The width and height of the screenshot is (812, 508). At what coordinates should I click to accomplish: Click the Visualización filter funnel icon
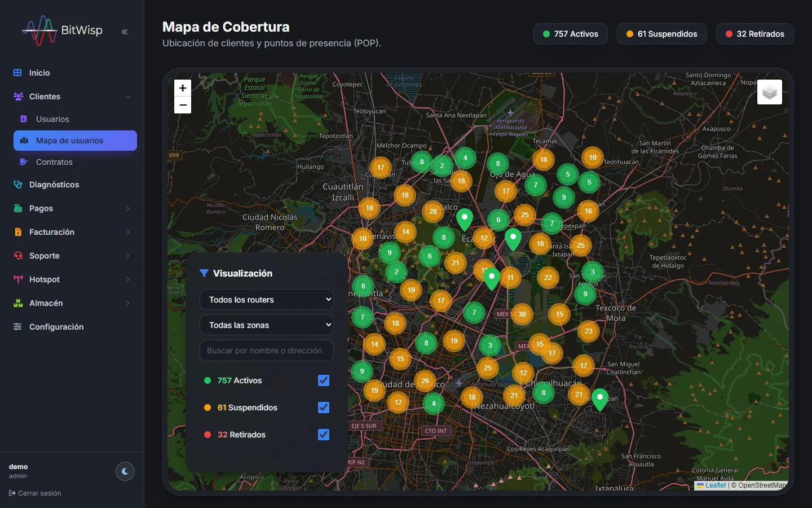pos(204,273)
